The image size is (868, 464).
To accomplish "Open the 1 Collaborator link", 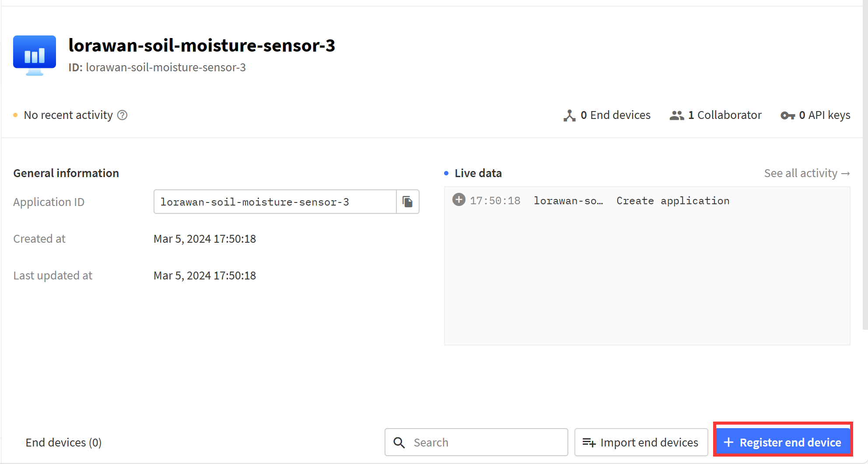I will click(x=716, y=115).
